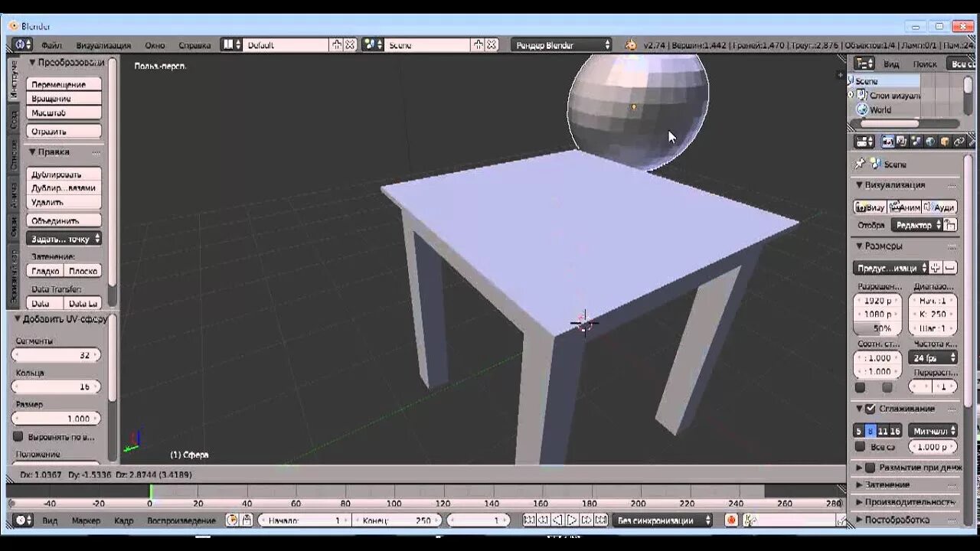
Task: Open the 24 fps frame rate dropdown
Action: pos(933,357)
